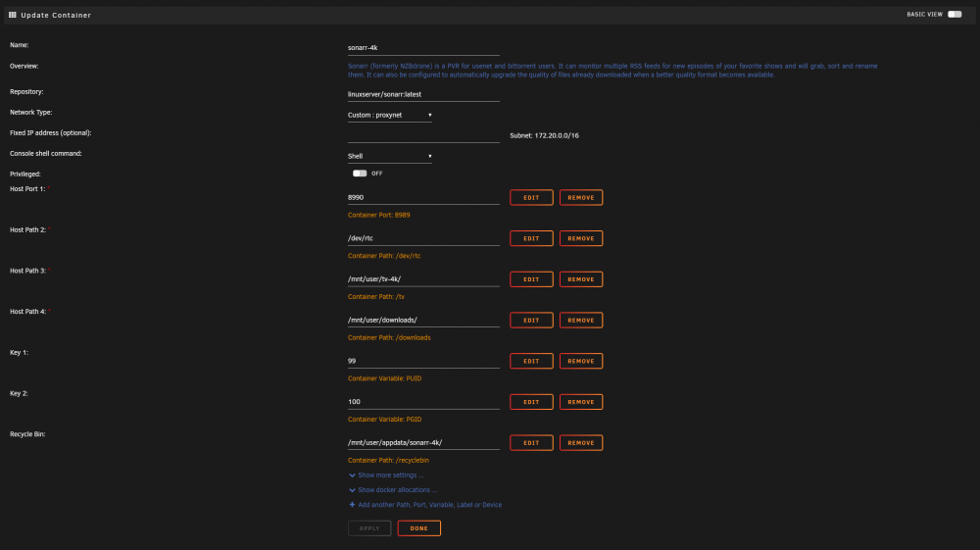The image size is (980, 550).
Task: Open the Console shell command dropdown
Action: 389,156
